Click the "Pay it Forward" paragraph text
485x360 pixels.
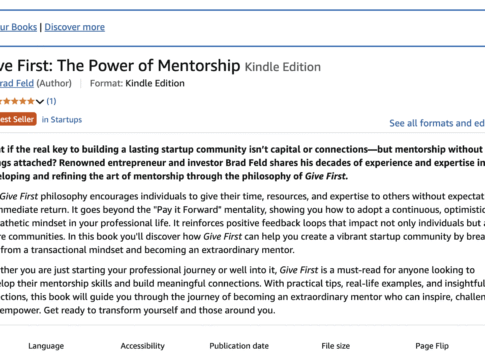(242, 223)
